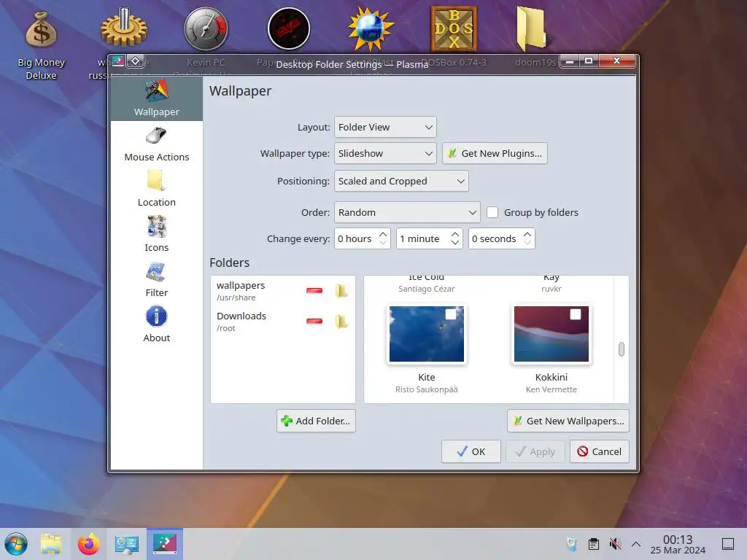Increase the hours spinner value
The width and height of the screenshot is (747, 560).
point(383,234)
